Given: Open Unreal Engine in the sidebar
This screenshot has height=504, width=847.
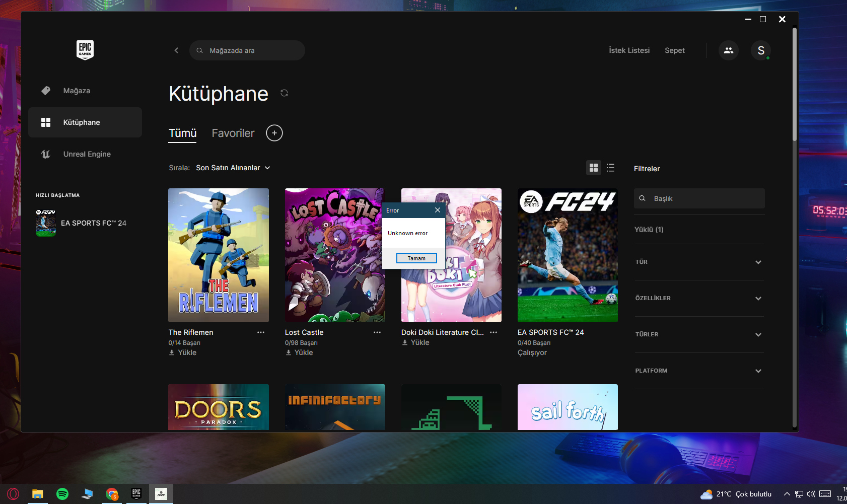Looking at the screenshot, I should (85, 154).
